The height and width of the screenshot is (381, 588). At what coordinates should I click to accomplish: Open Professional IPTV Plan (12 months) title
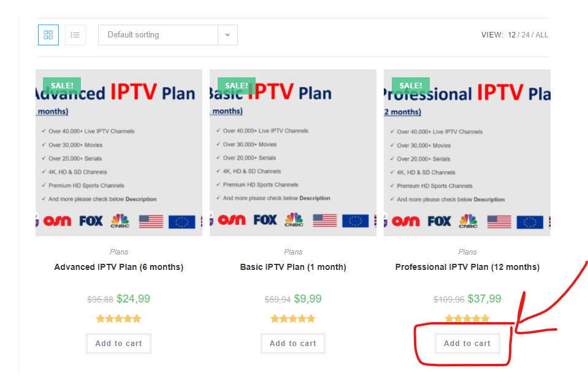[467, 267]
